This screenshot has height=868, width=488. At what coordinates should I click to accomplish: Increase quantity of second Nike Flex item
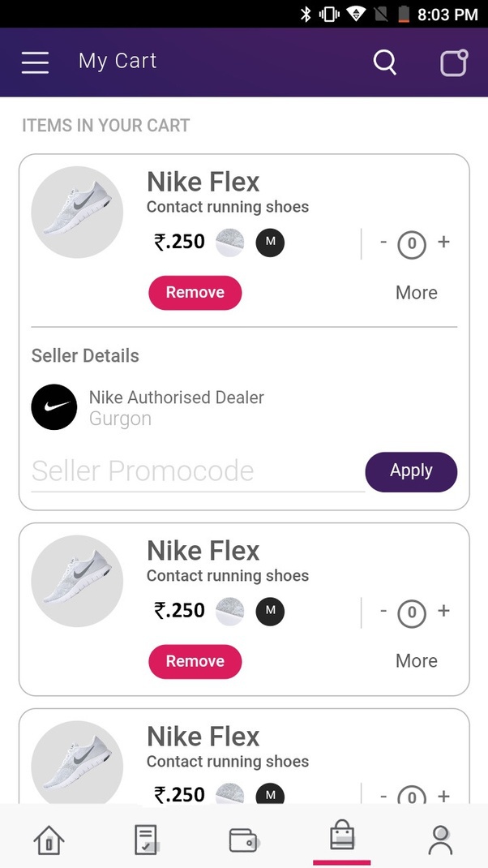point(443,611)
